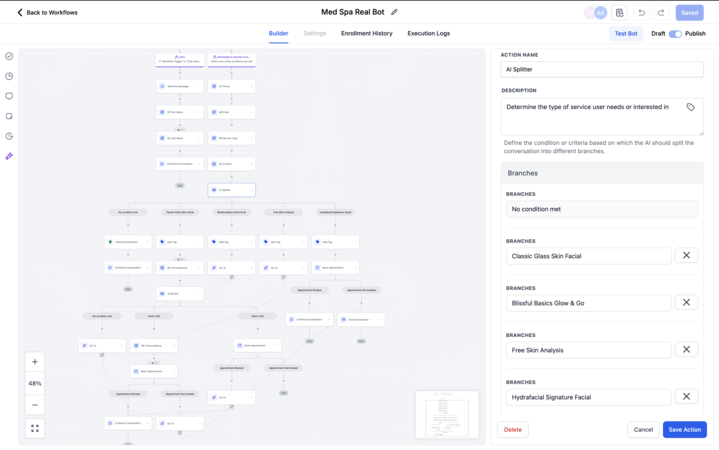Open the notes icon beside avatars
Viewport: 719px width, 450px height.
[620, 13]
